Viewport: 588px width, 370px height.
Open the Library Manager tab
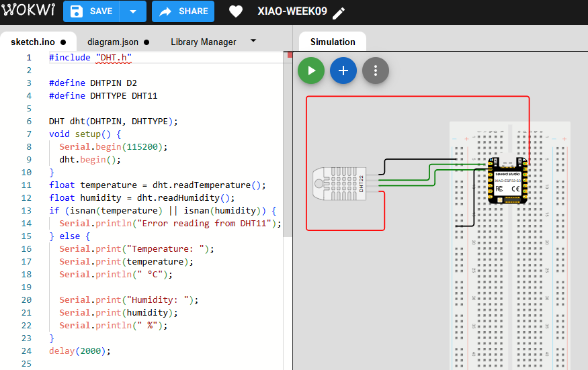point(203,42)
